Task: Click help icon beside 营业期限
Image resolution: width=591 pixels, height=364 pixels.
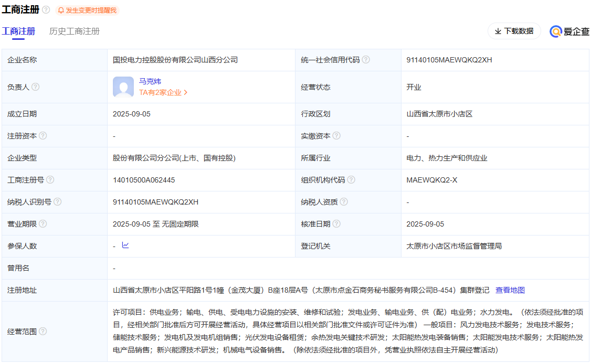Action: pyautogui.click(x=43, y=224)
